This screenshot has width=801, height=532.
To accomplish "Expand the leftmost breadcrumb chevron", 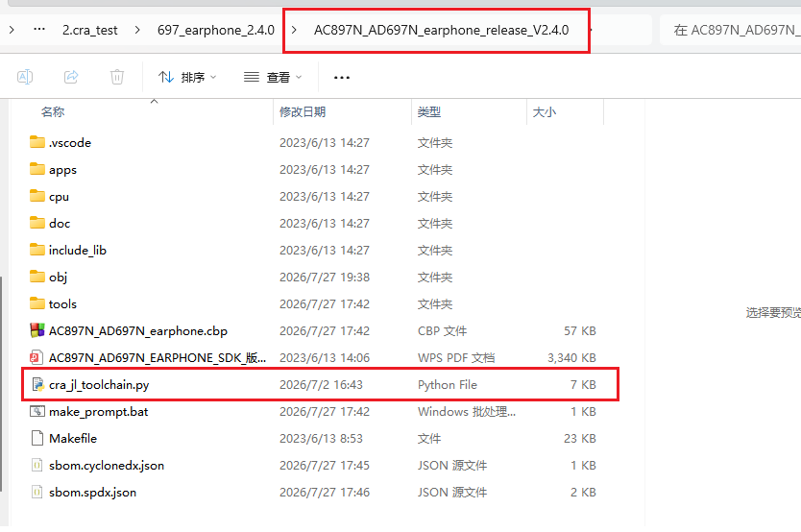I will (x=12, y=30).
